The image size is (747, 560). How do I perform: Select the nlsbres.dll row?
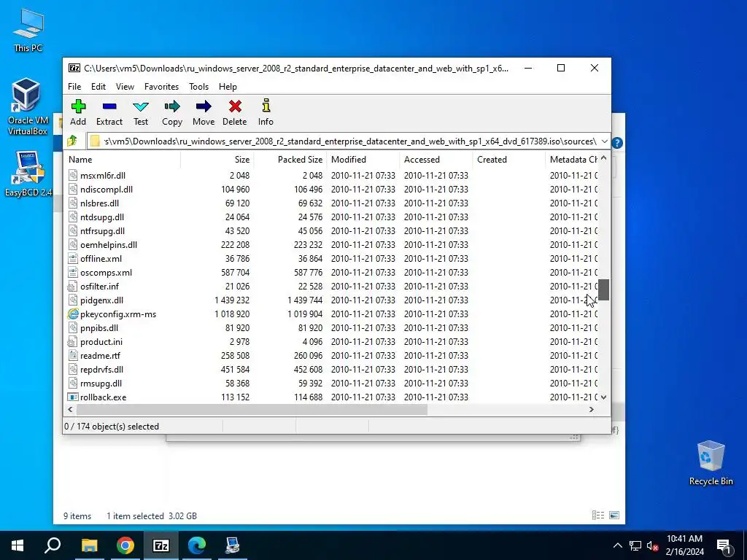coord(331,203)
